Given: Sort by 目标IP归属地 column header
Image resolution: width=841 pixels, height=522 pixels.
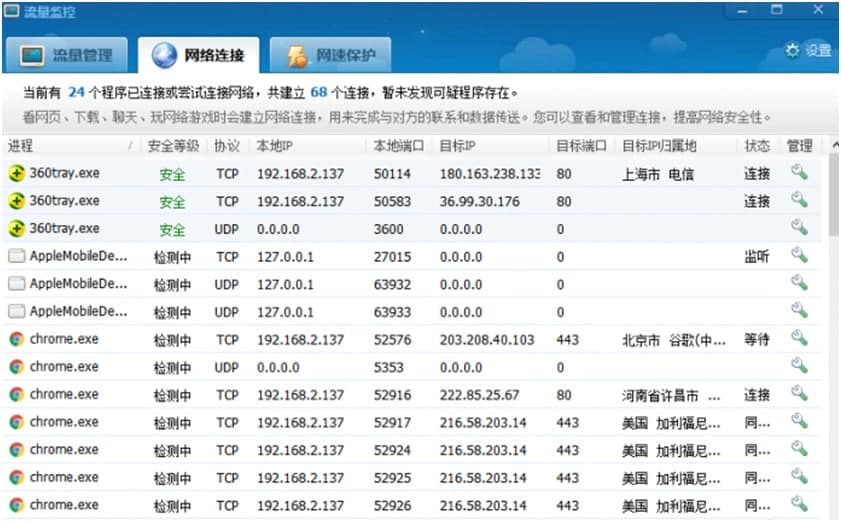Looking at the screenshot, I should tap(676, 146).
